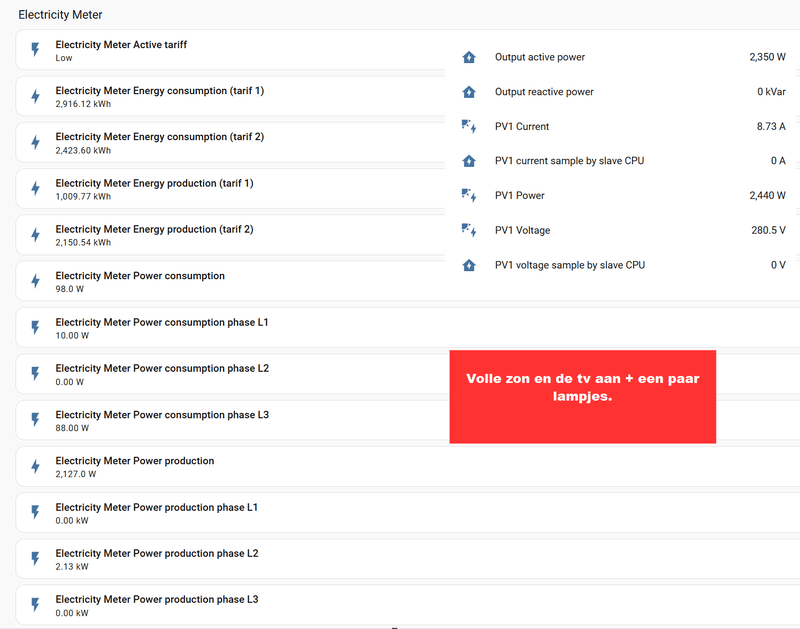This screenshot has height=629, width=800.
Task: Click the 2,350 W output active power value
Action: [767, 58]
